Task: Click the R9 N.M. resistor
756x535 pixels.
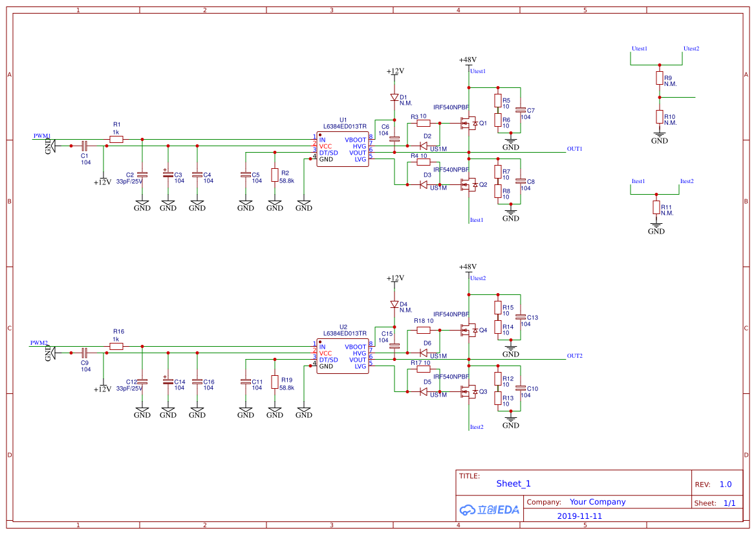Action: click(659, 79)
